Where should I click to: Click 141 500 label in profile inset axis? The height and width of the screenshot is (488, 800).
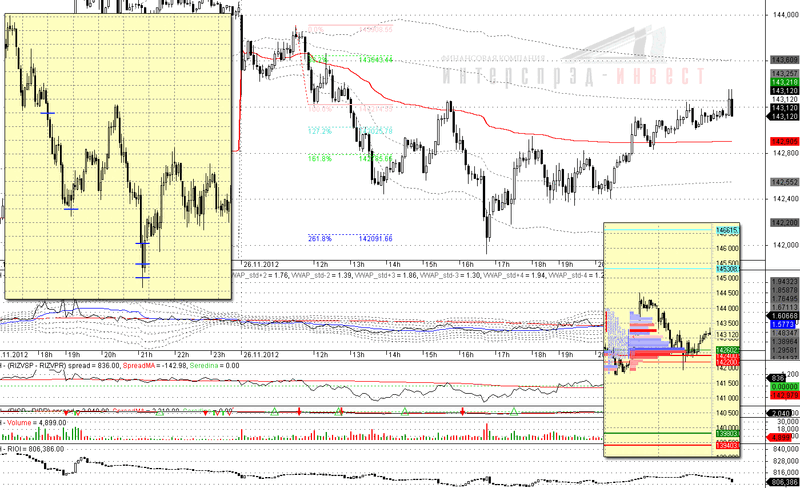pos(728,383)
